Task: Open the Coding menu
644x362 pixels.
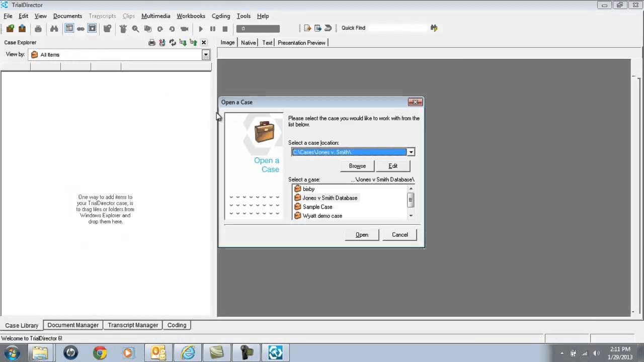Action: point(221,16)
